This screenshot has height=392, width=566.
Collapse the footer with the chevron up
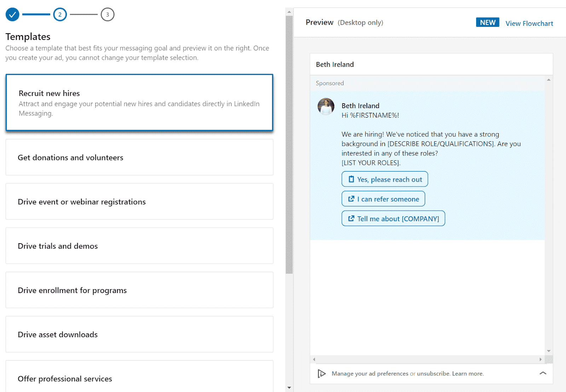point(543,373)
